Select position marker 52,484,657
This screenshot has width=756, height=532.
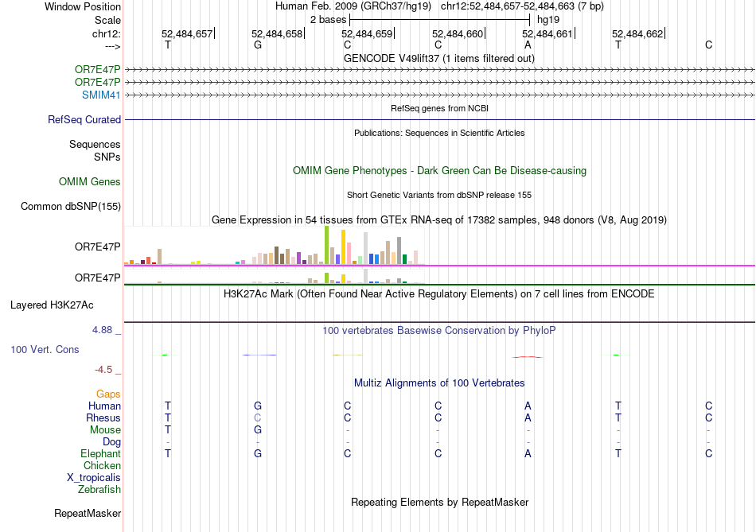[187, 33]
